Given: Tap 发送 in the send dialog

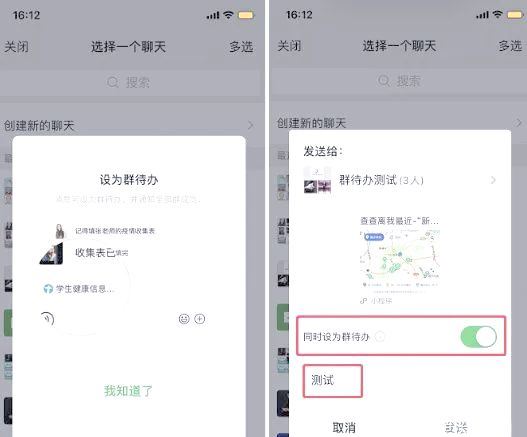Looking at the screenshot, I should (x=456, y=428).
